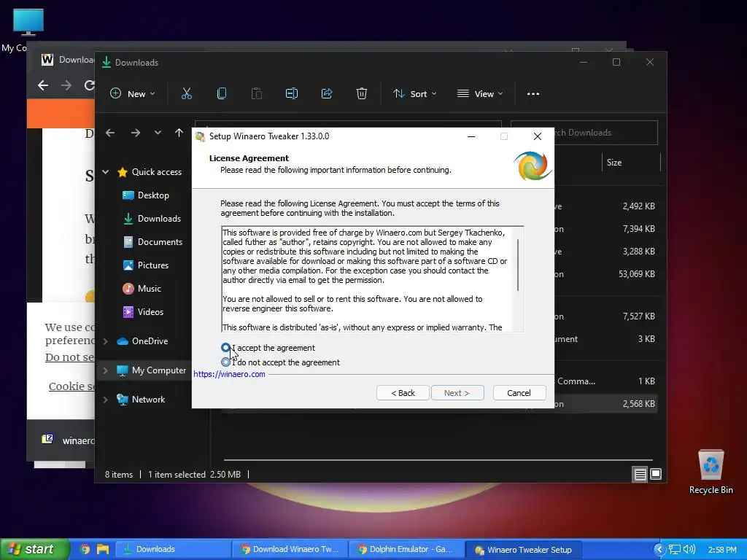Click the folder quick launch icon
Viewport: 747px width, 560px height.
pyautogui.click(x=103, y=549)
